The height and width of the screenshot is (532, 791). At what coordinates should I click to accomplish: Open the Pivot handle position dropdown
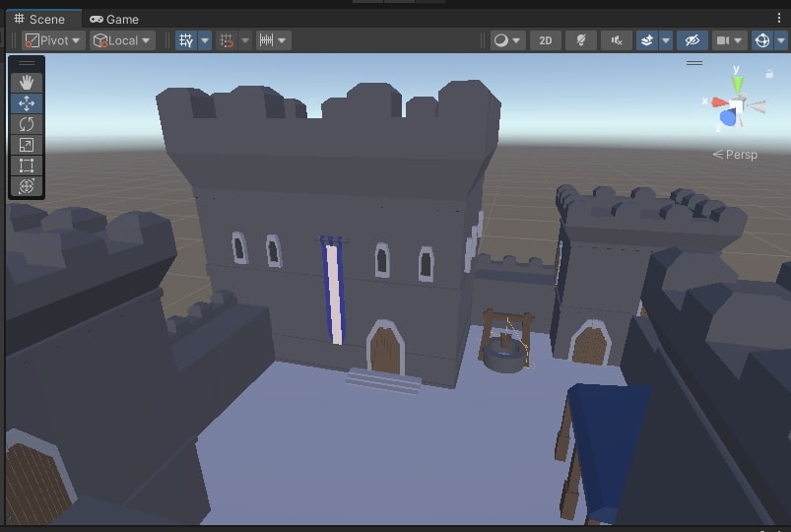[53, 40]
